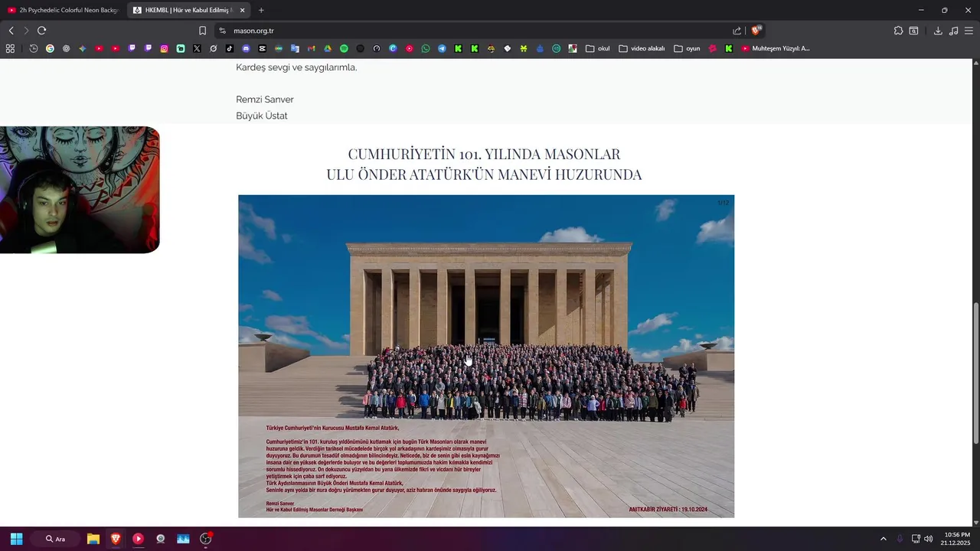Open the X (Twitter) bookmark

[x=197, y=48]
